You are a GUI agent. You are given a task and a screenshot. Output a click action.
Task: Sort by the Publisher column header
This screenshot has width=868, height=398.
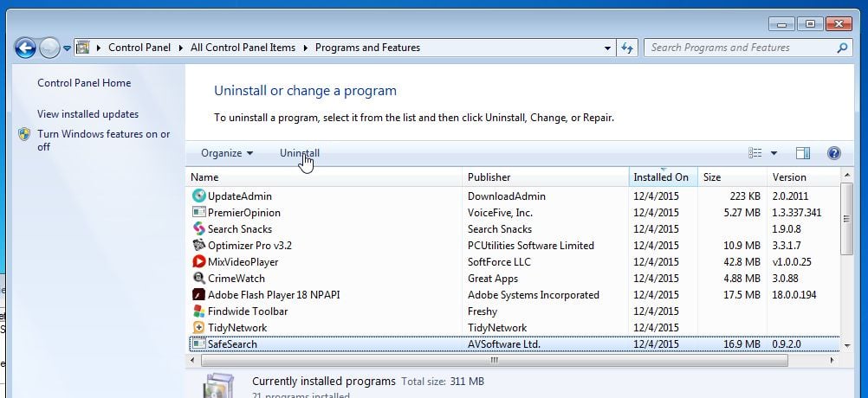546,177
